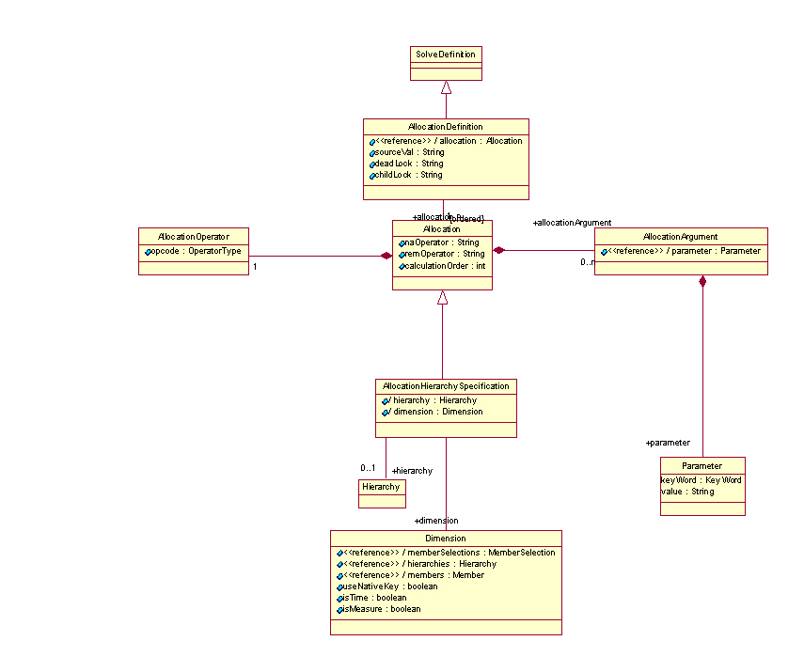Select the calculationOrder attribute icon in Allocation
Image resolution: width=804 pixels, height=672 pixels.
(402, 266)
